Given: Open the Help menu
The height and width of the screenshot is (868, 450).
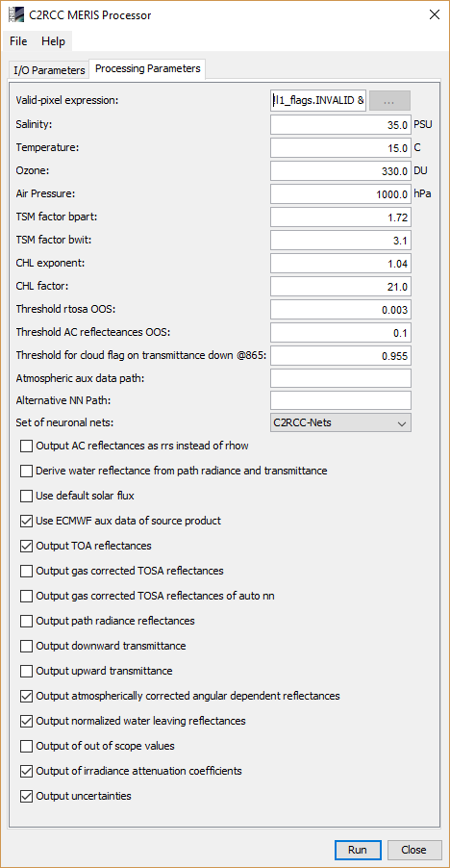Looking at the screenshot, I should 53,41.
